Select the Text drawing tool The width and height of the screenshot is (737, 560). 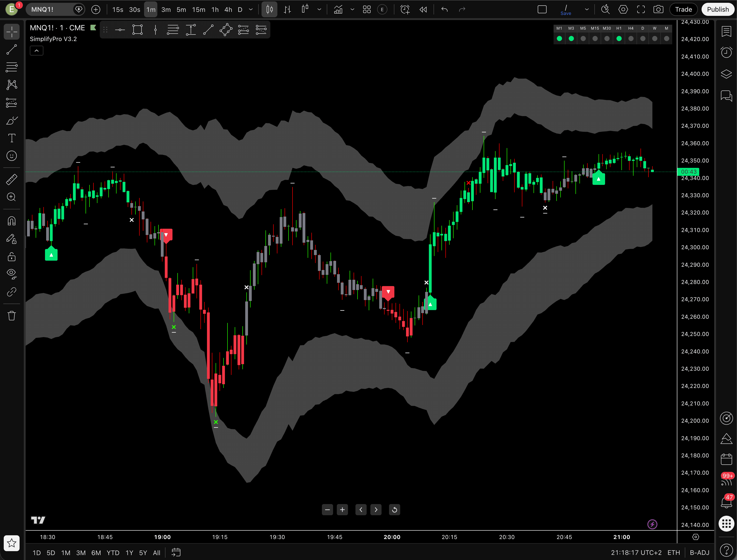pos(12,138)
